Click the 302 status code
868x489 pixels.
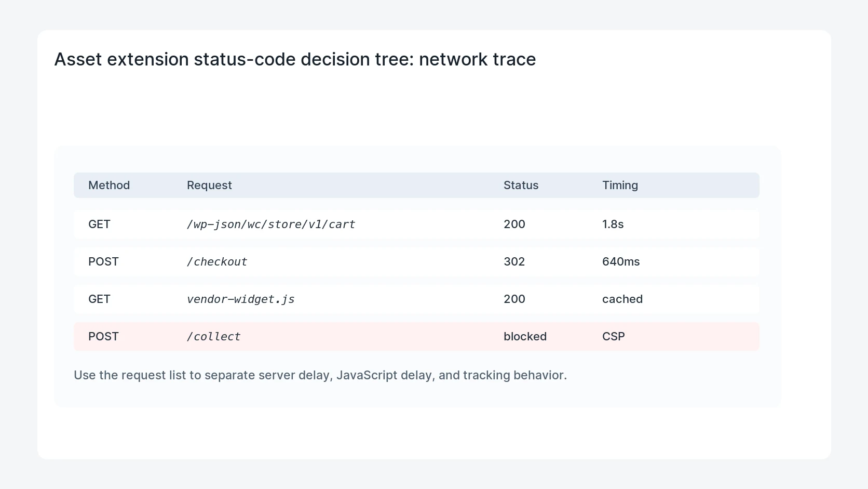(x=514, y=261)
